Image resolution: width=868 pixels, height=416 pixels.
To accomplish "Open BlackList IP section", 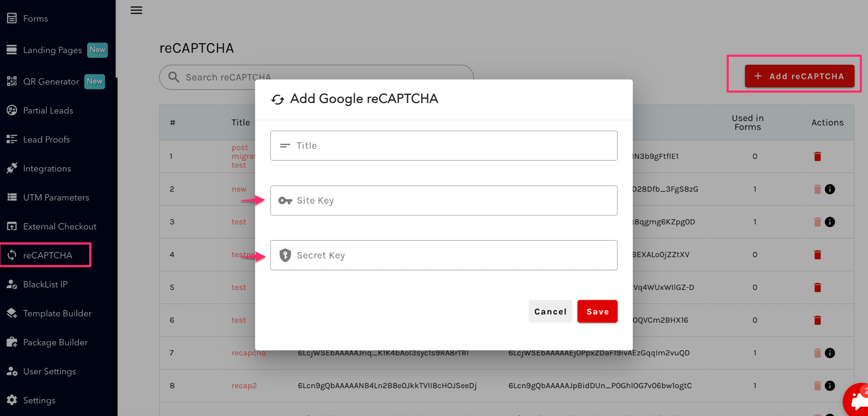I will [45, 284].
